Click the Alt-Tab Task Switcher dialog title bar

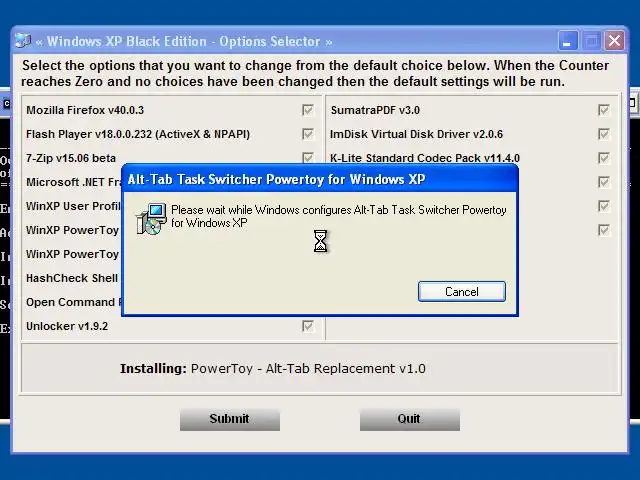point(320,179)
